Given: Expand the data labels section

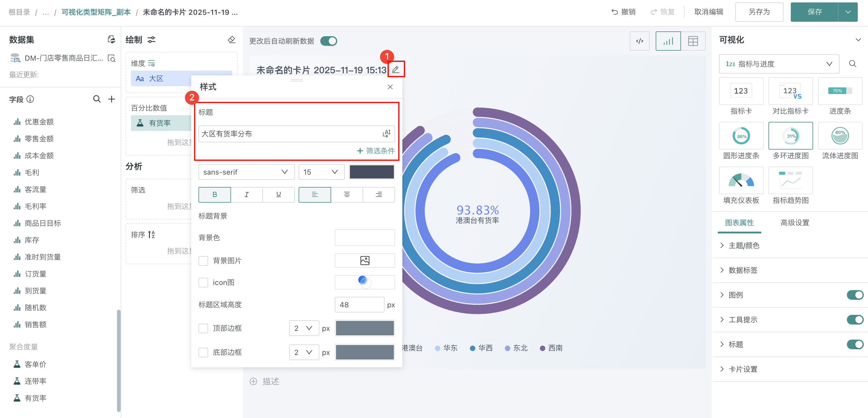Looking at the screenshot, I should click(x=743, y=270).
